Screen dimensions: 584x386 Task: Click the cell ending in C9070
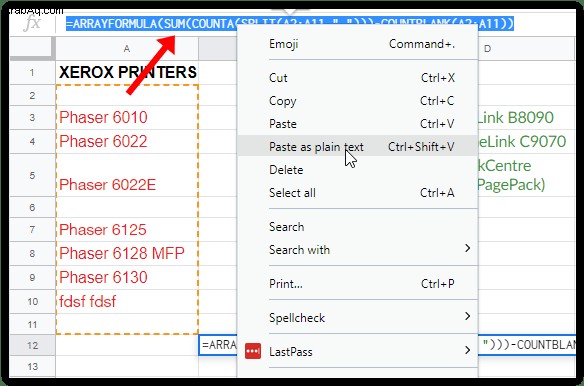(x=526, y=142)
